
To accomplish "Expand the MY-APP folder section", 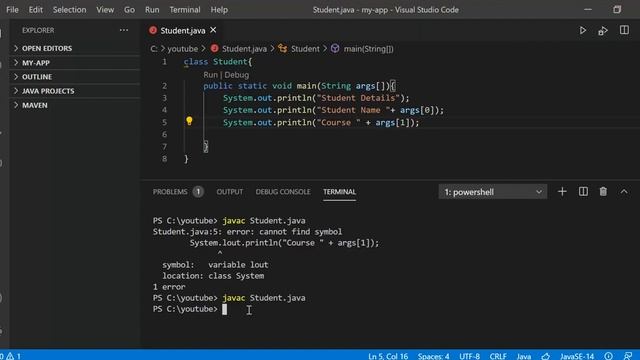I will coord(75,62).
